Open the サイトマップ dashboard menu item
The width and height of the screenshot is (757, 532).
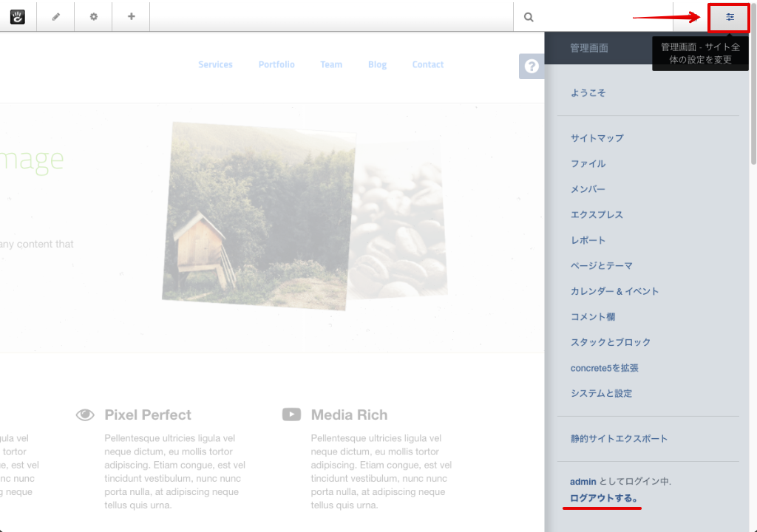pos(597,138)
